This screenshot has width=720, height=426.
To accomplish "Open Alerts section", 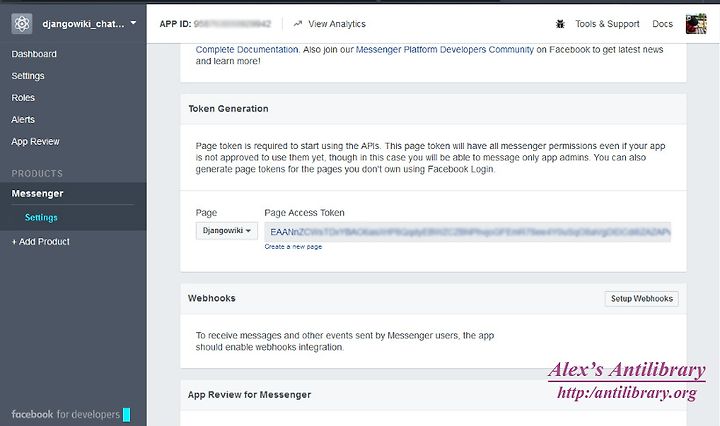I will click(x=23, y=119).
